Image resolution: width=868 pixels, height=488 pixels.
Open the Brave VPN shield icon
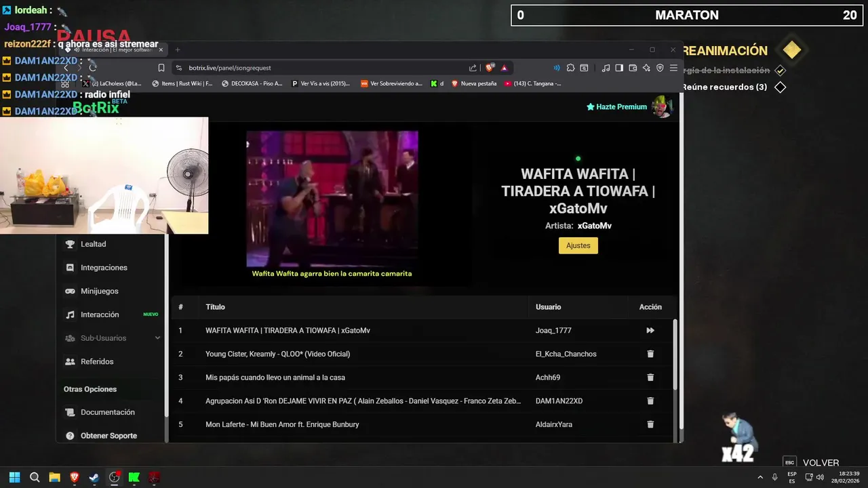point(660,68)
